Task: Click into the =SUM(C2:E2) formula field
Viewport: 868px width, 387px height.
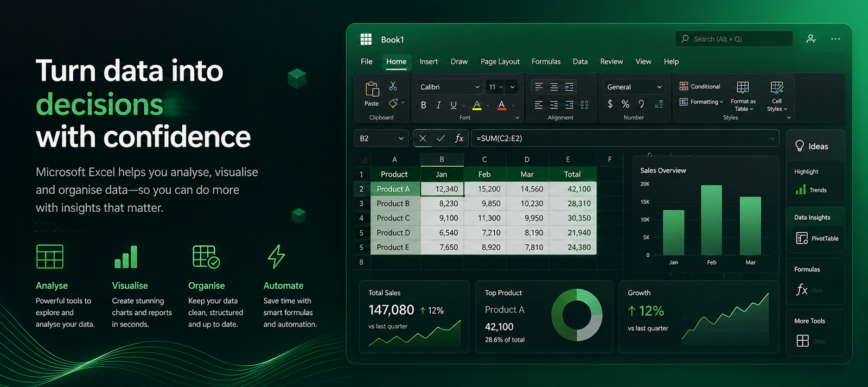Action: pos(625,138)
